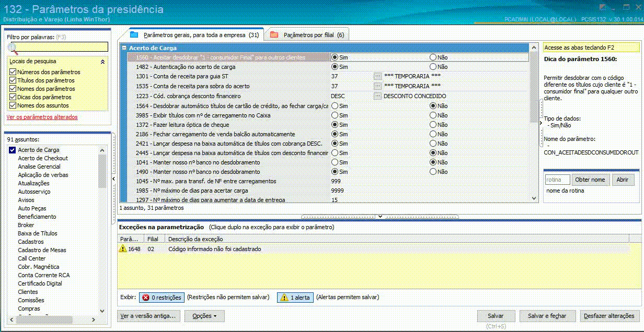
Task: Select Não for 1482 Autenticação no acerto de carga
Action: tap(433, 67)
